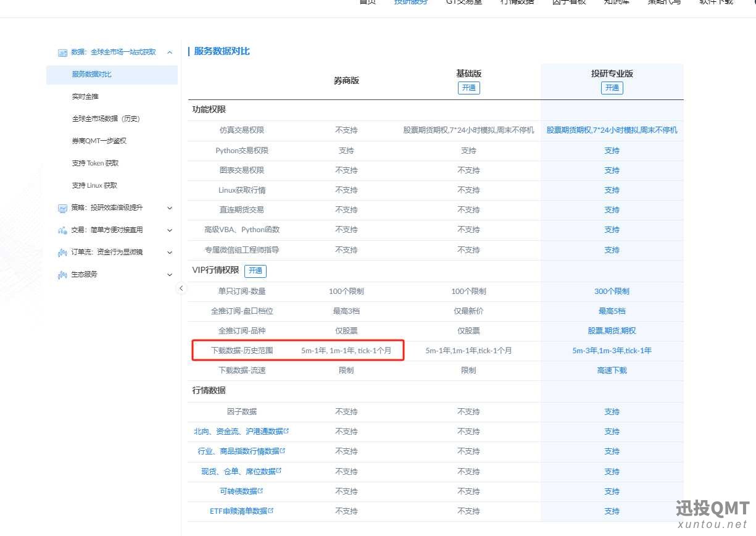
Task: Click 支持 in 券商版's Python交易权限 row
Action: point(346,150)
